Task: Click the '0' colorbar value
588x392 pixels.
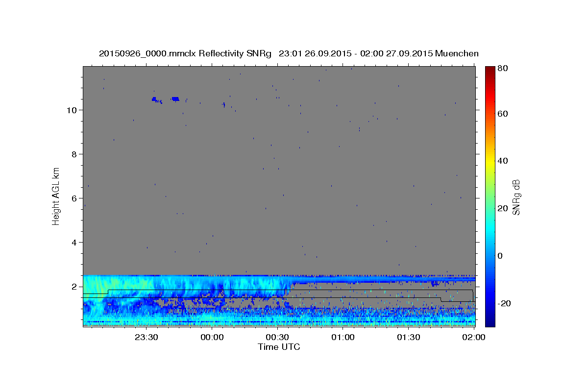Action: click(500, 256)
